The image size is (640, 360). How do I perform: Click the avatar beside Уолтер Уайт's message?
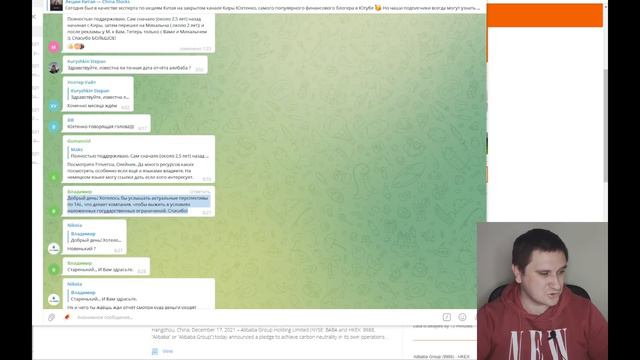tap(54, 106)
